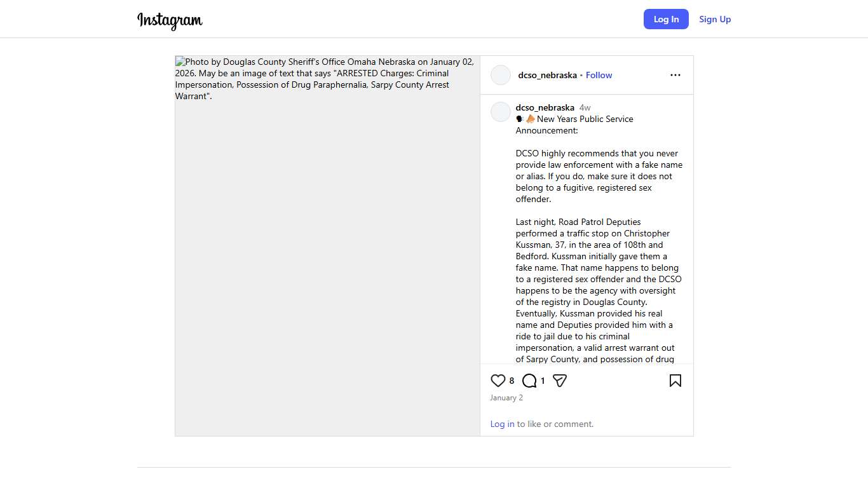The height and width of the screenshot is (488, 868).
Task: Click the 4w timestamp on caption
Action: pos(585,107)
